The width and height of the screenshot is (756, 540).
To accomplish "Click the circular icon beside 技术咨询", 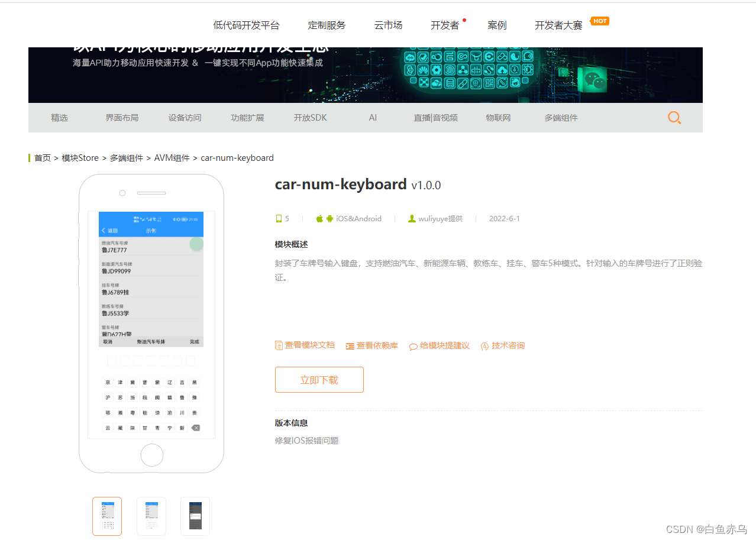I will [485, 347].
